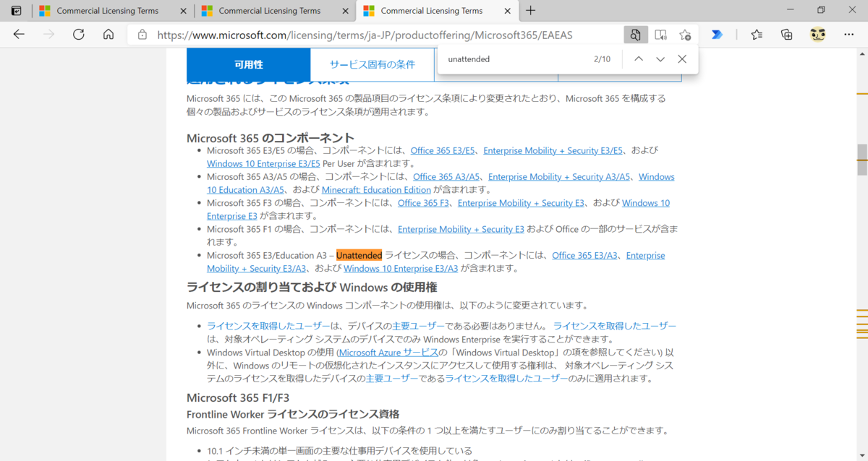
Task: Close the first Commercial Licensing Terms tab
Action: pos(183,11)
